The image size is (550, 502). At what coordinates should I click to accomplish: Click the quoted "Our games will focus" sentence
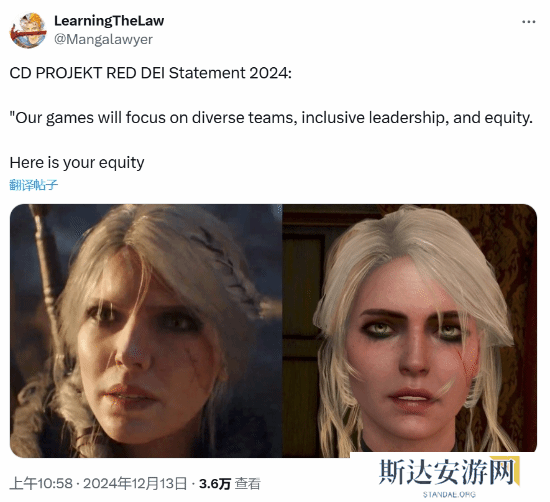tap(271, 118)
